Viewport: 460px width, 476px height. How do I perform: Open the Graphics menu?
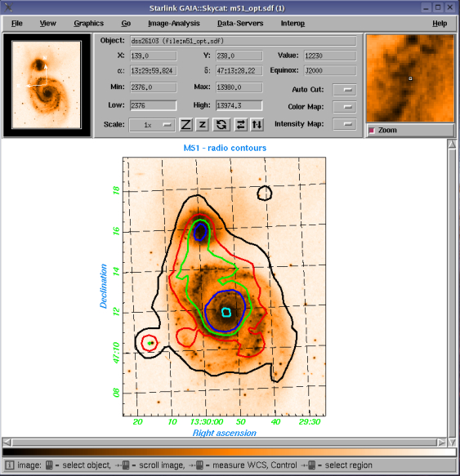pos(89,24)
